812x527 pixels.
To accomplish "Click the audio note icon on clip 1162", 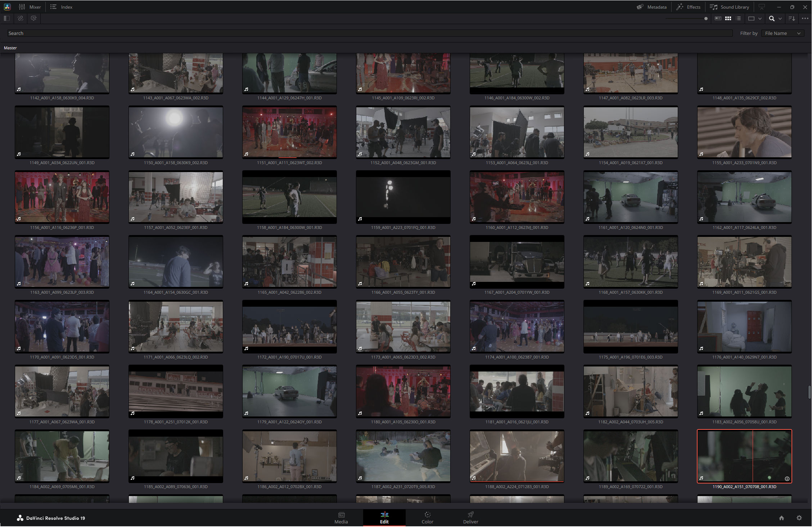I will click(701, 219).
